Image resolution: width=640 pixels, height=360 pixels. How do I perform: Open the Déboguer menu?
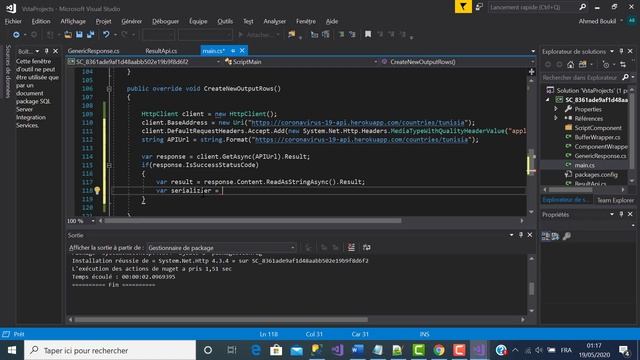point(165,21)
